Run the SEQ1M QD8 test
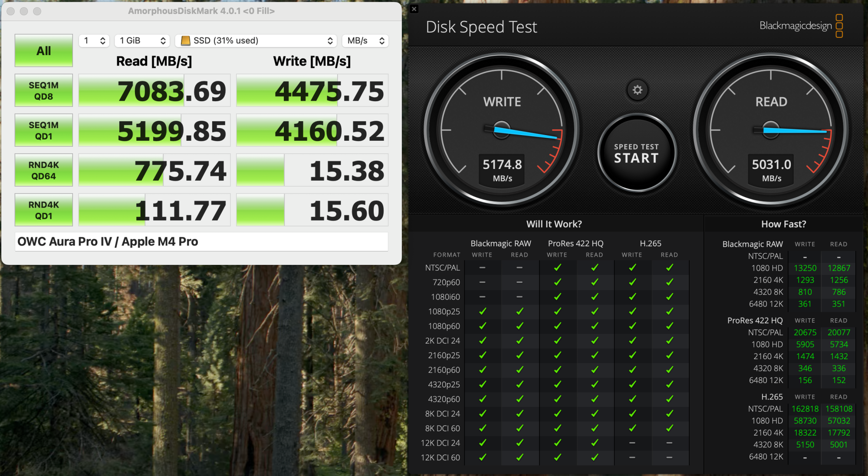Screen dimensions: 868x476 click(x=44, y=91)
